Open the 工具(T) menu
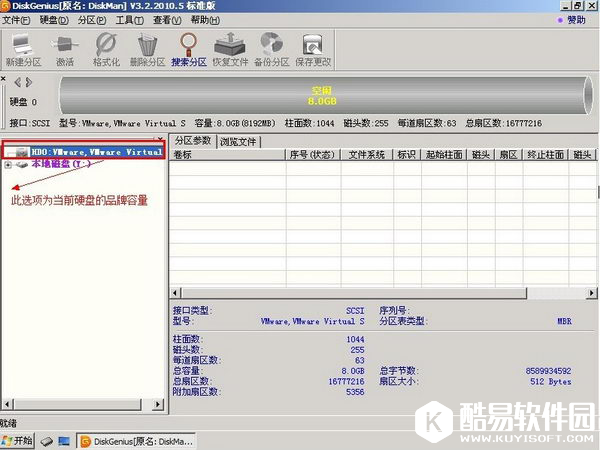The width and height of the screenshot is (600, 450). click(129, 20)
